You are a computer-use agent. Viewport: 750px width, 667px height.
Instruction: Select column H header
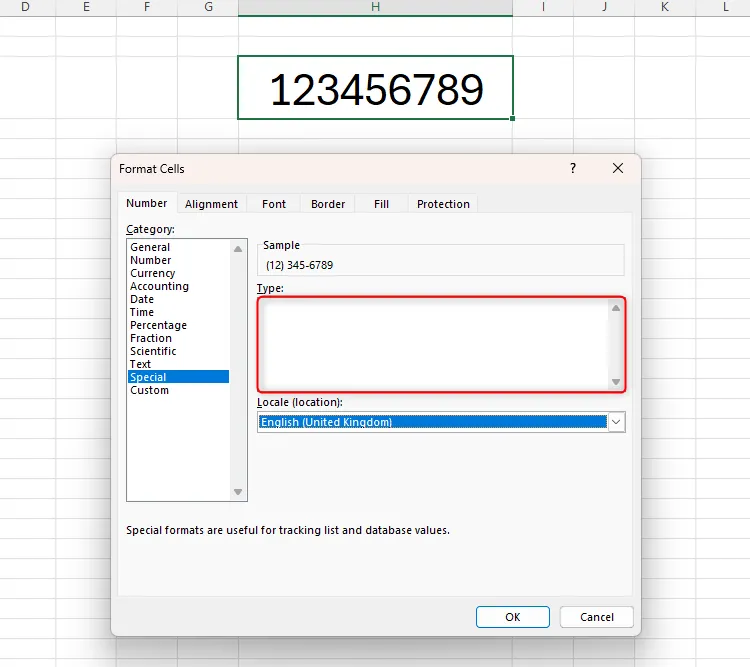(375, 8)
